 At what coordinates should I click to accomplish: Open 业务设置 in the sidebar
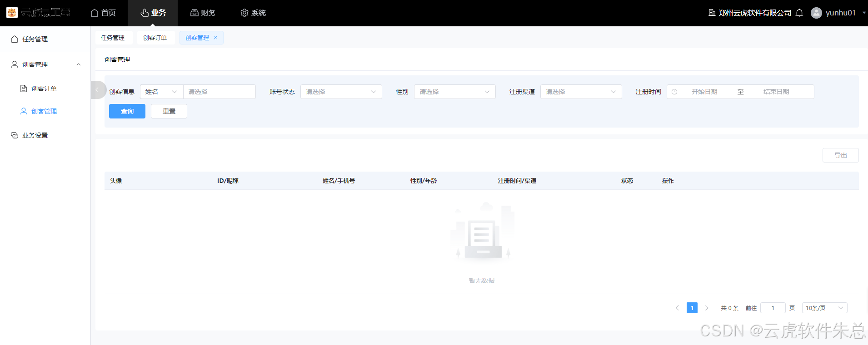point(35,135)
